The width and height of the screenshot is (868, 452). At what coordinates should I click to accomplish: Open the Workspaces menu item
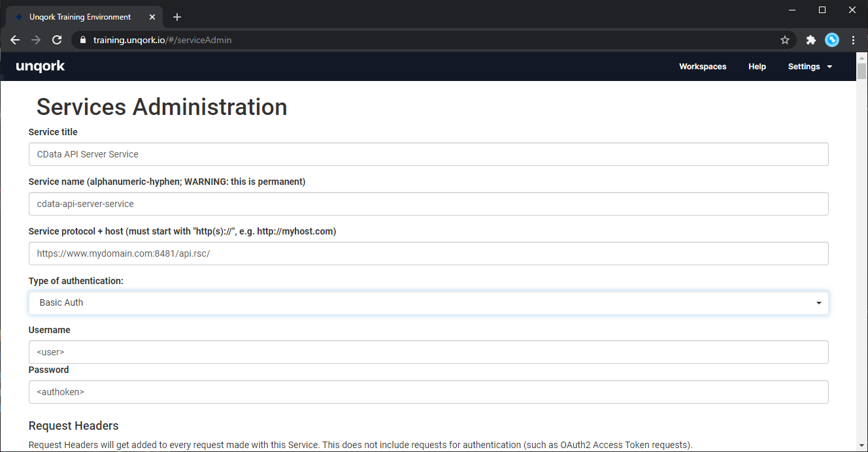[x=703, y=67]
